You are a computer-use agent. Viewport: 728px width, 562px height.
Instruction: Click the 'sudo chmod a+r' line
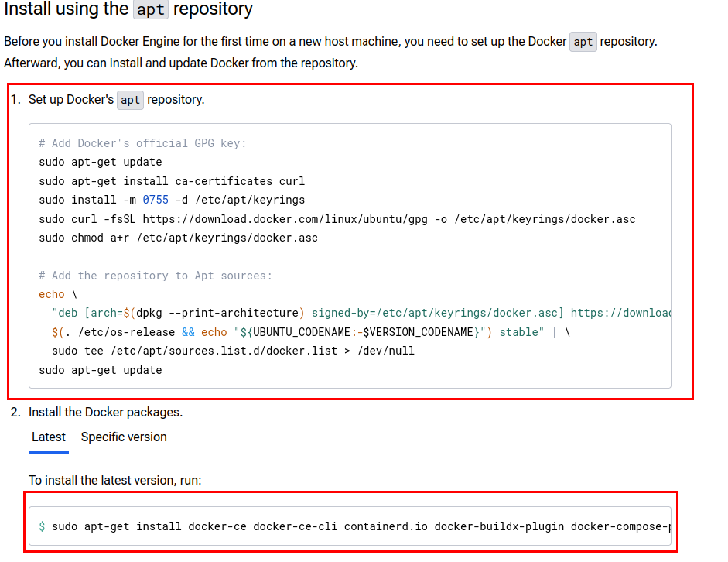[x=178, y=238]
